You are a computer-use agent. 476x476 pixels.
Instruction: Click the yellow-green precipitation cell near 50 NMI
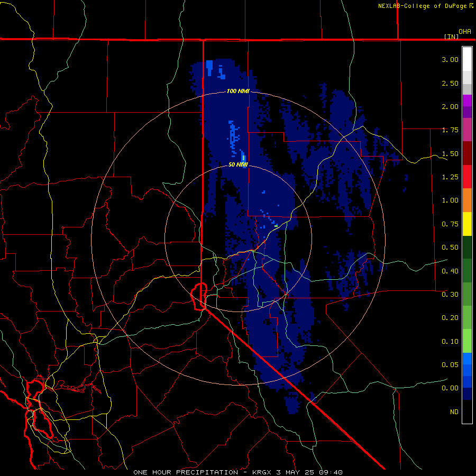pos(243,158)
